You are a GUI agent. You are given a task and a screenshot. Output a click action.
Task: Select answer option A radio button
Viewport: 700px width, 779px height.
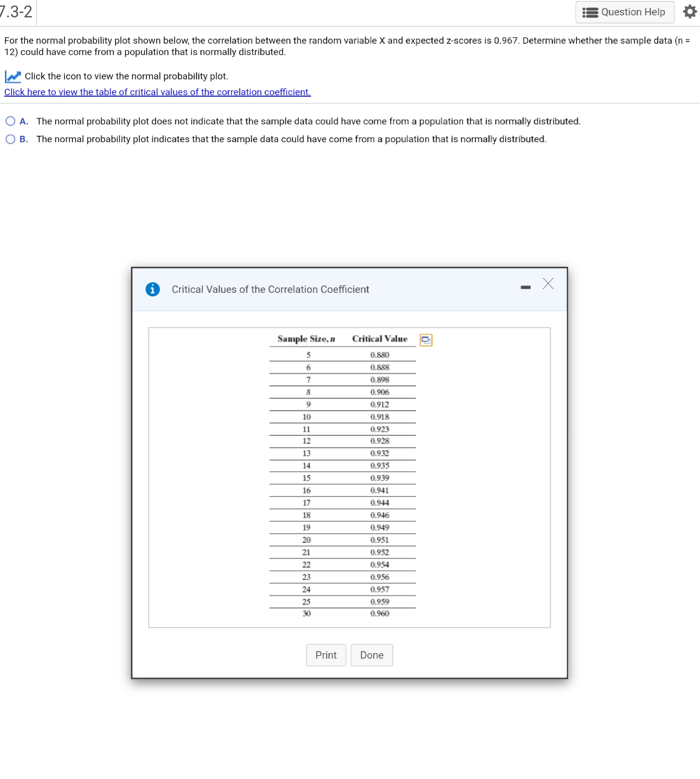[x=10, y=121]
